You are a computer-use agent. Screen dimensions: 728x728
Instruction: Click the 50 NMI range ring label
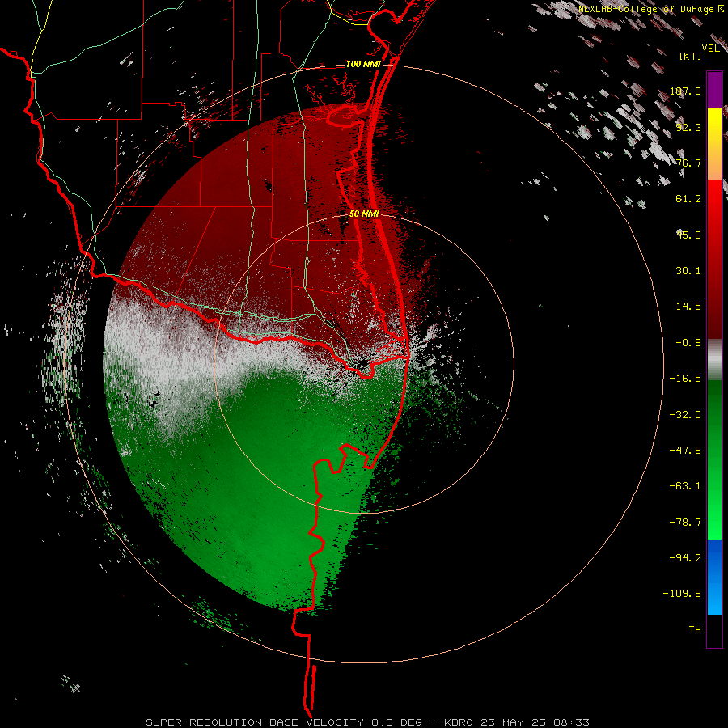[x=364, y=214]
